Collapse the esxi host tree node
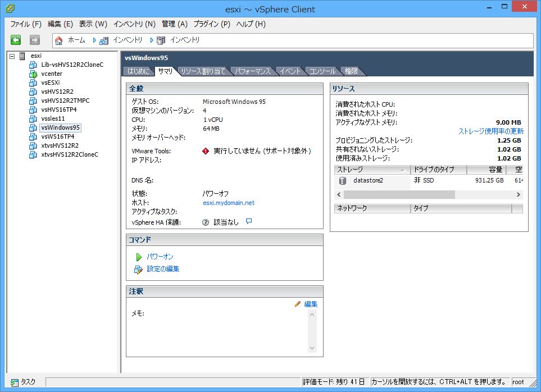 tap(12, 56)
